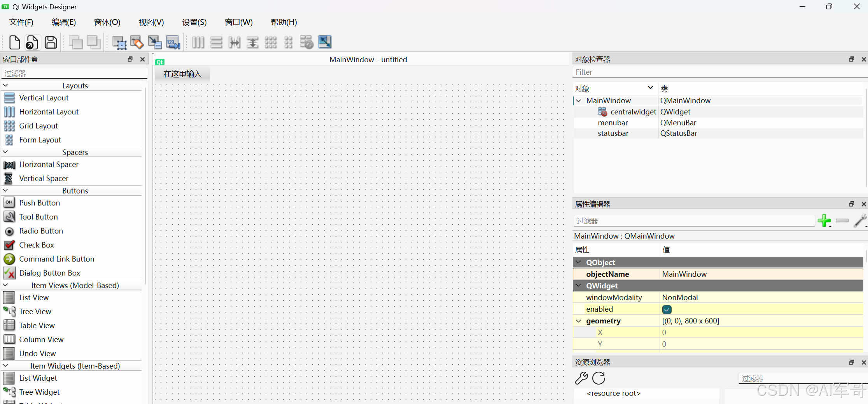Viewport: 868px width, 404px height.
Task: Close the 属性编辑器 panel
Action: [x=864, y=204]
